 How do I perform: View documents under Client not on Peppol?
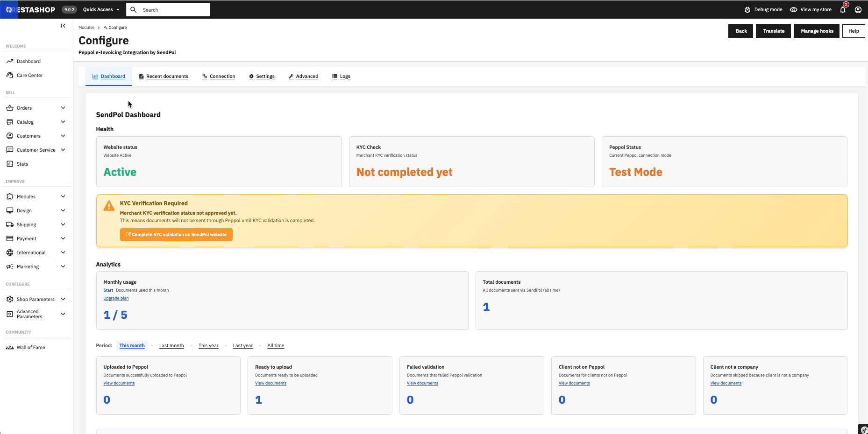tap(574, 383)
